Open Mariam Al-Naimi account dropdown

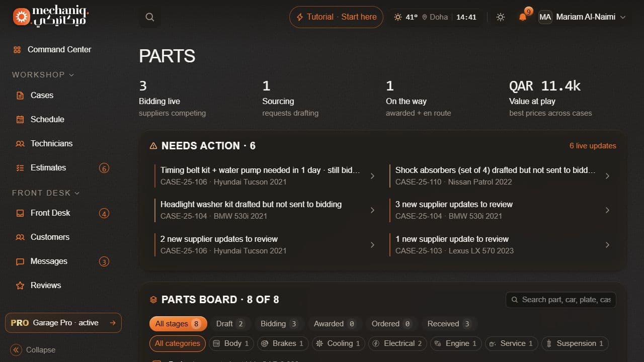[582, 17]
